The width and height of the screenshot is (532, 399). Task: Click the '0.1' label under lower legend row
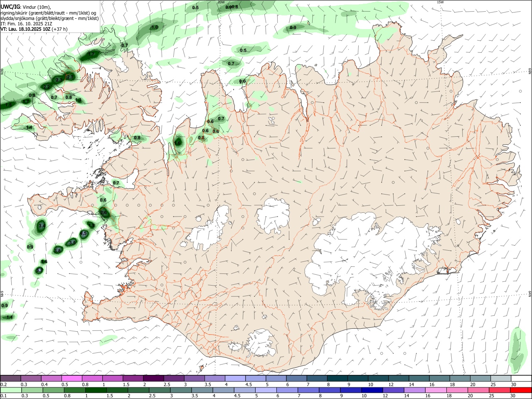pos(4,396)
